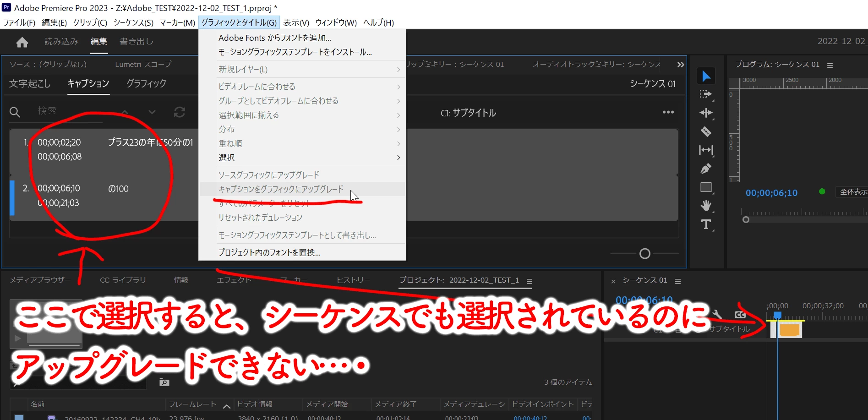Open the caption track three-dot options
This screenshot has height=420, width=868.
pyautogui.click(x=668, y=112)
